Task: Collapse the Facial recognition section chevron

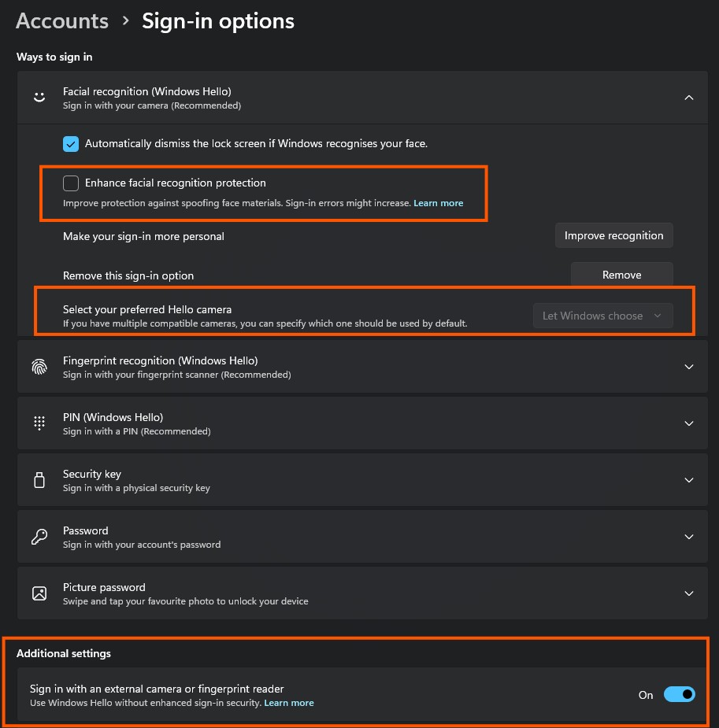Action: pos(689,98)
